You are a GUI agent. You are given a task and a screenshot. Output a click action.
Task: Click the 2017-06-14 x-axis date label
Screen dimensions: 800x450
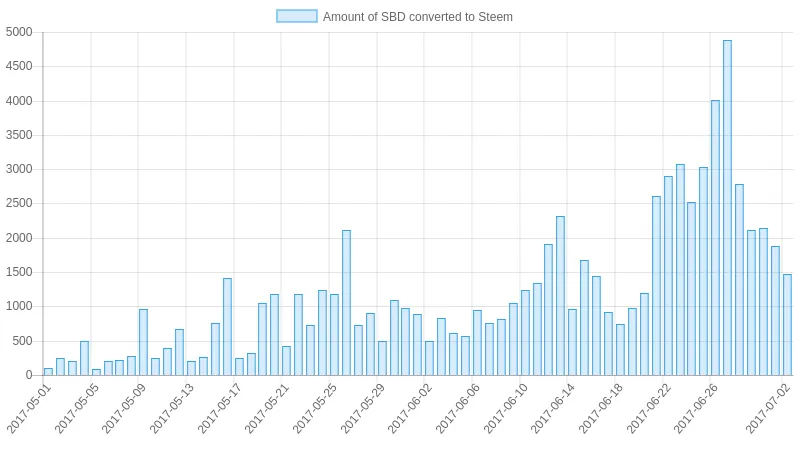click(x=552, y=409)
